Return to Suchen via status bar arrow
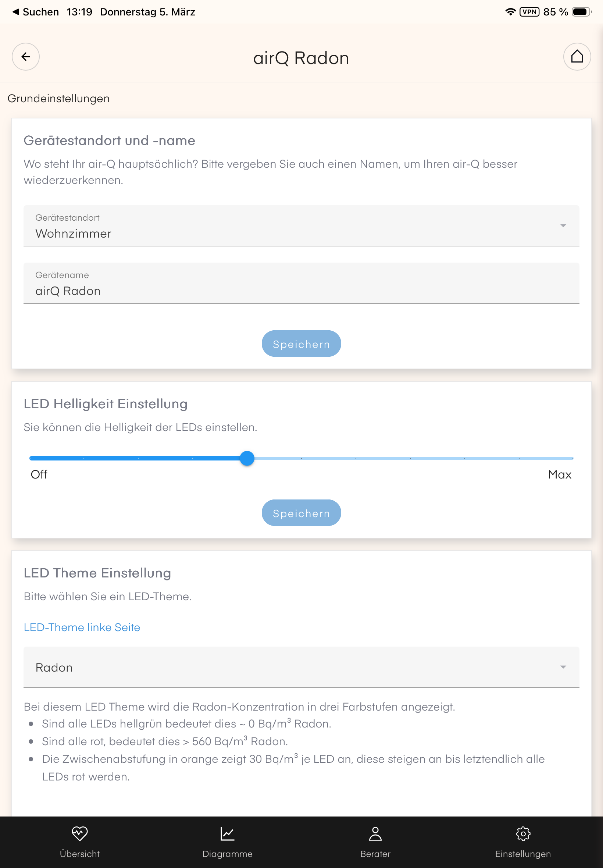Screen dimensions: 603x868 (x=16, y=12)
